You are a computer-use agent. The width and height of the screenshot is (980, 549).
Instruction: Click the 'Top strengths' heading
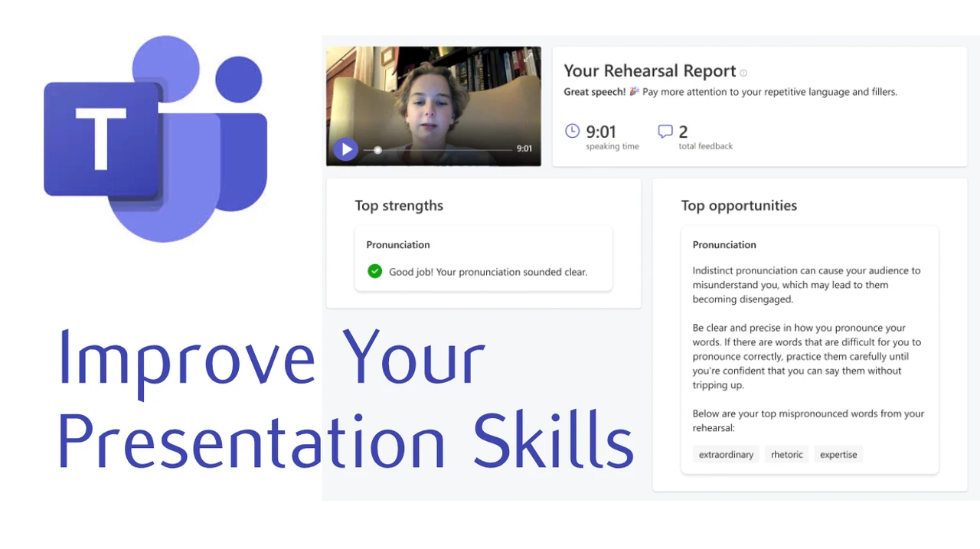399,205
